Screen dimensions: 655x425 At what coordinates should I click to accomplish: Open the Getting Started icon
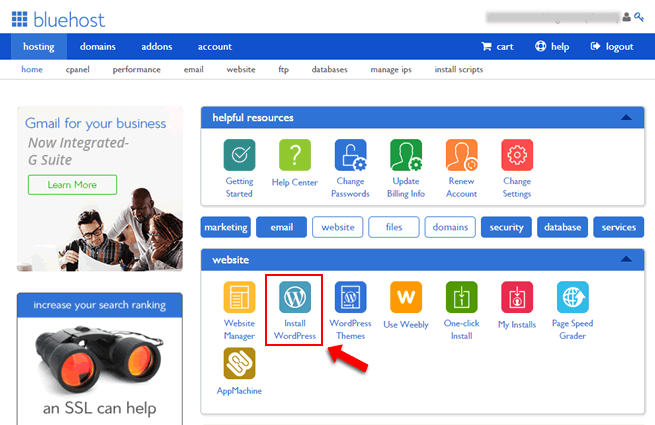(239, 155)
